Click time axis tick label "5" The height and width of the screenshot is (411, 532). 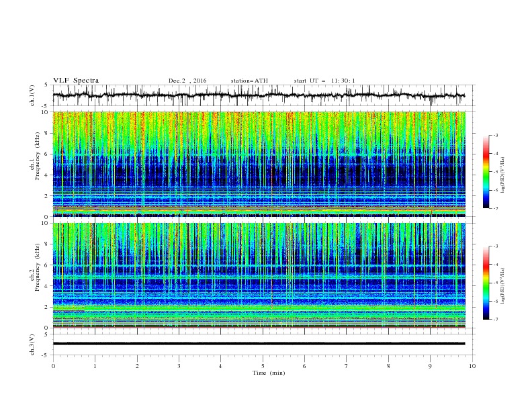click(263, 366)
